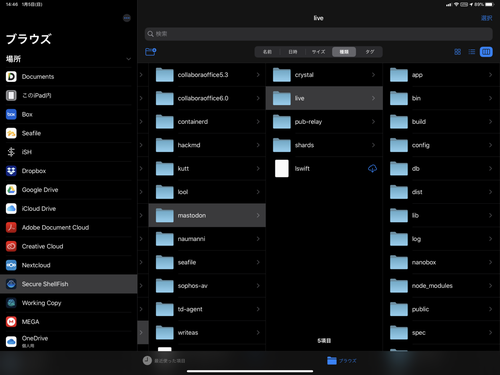Open Recents tab at bottom
The width and height of the screenshot is (500, 375).
[164, 361]
